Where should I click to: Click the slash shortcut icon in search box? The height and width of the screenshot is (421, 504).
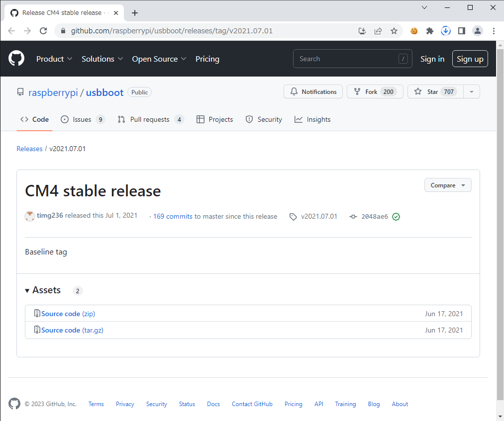[403, 59]
